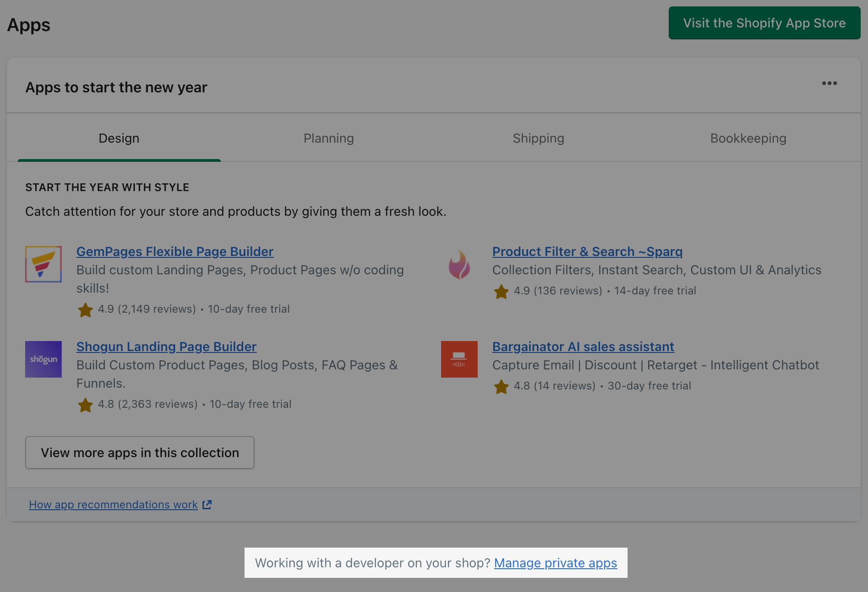Image resolution: width=868 pixels, height=592 pixels.
Task: Click 'Collection Filters, Instant Search' description
Action: [x=657, y=270]
